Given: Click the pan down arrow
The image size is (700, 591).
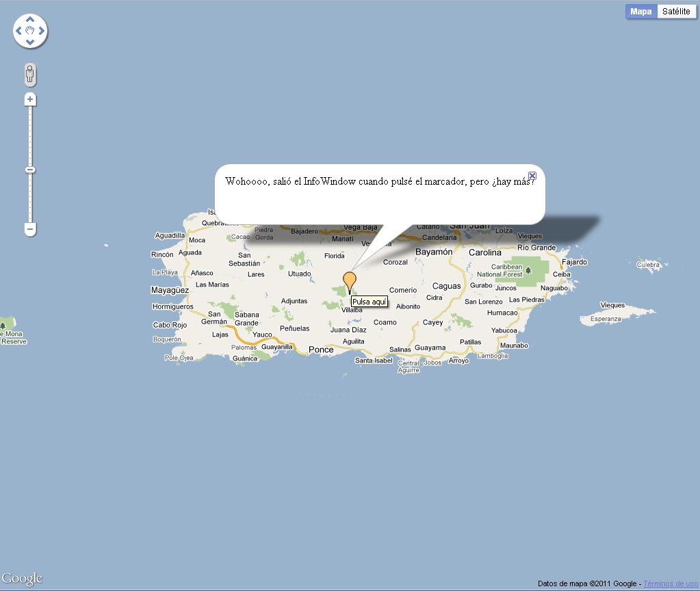Looking at the screenshot, I should point(30,42).
